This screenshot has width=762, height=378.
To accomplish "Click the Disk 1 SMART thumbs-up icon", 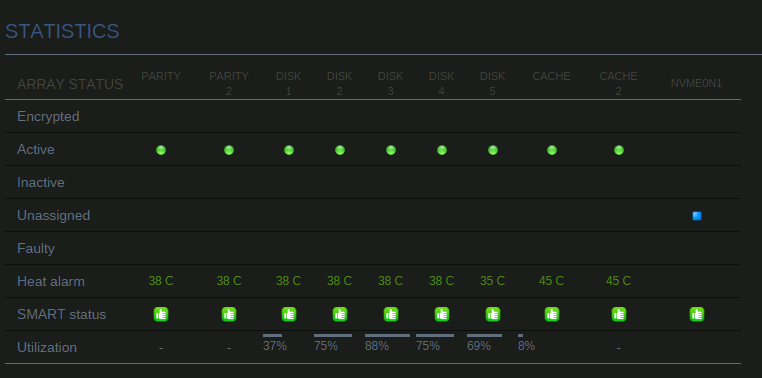I will tap(289, 314).
